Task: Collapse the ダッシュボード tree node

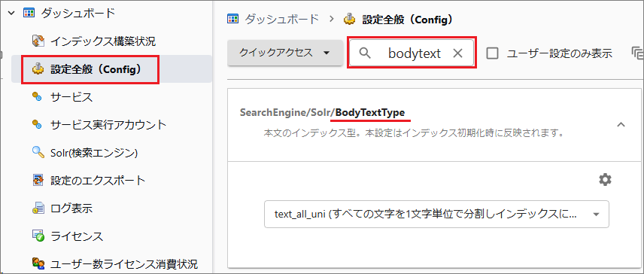Action: click(x=11, y=13)
